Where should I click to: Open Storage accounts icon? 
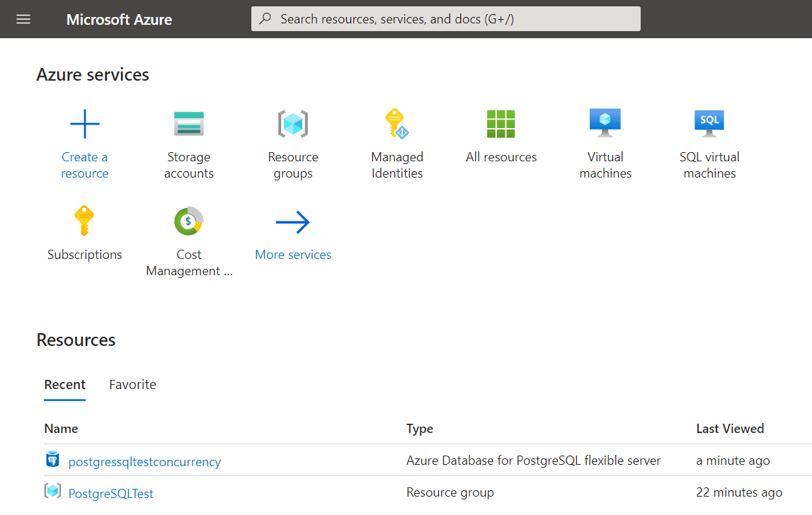[189, 124]
